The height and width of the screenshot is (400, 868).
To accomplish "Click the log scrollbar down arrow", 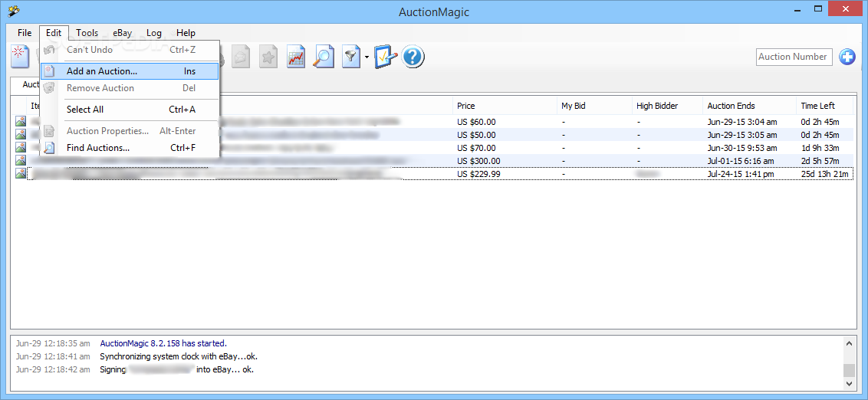I will [x=850, y=382].
